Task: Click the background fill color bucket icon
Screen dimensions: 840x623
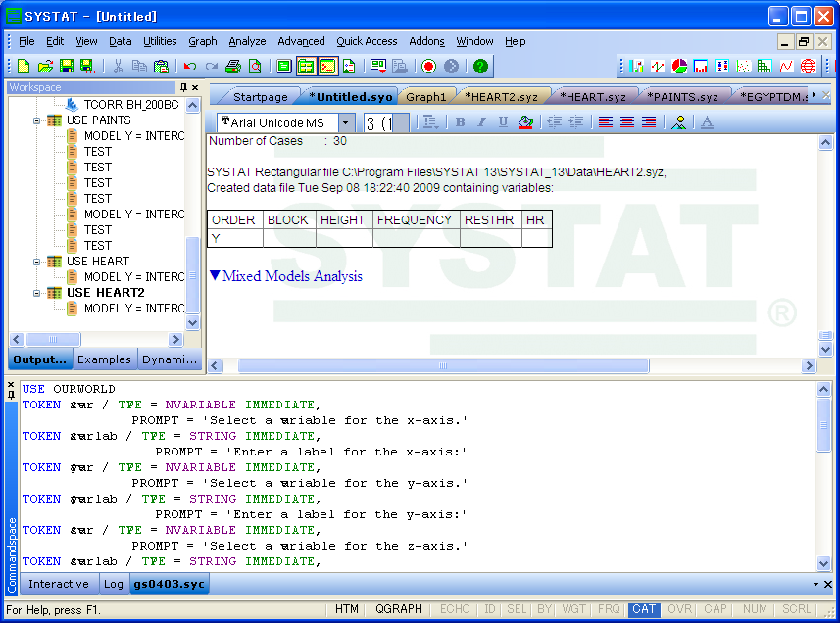Action: point(525,122)
